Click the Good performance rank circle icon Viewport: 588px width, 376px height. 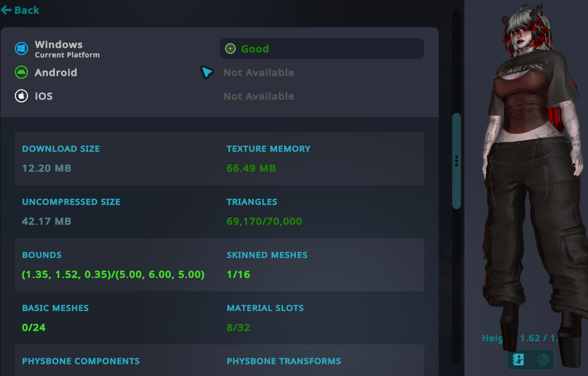tap(230, 48)
